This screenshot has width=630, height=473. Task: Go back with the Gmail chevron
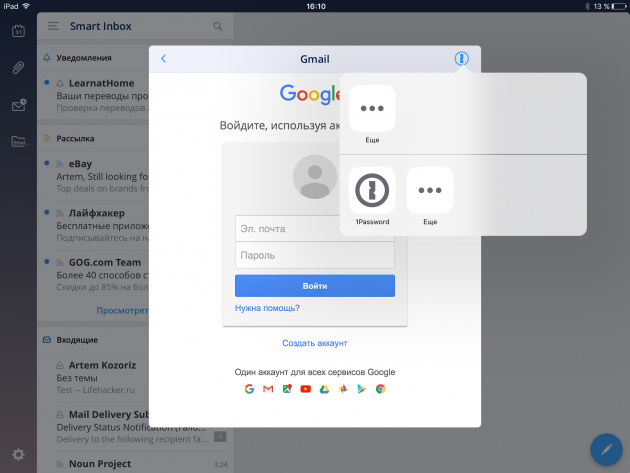(164, 59)
